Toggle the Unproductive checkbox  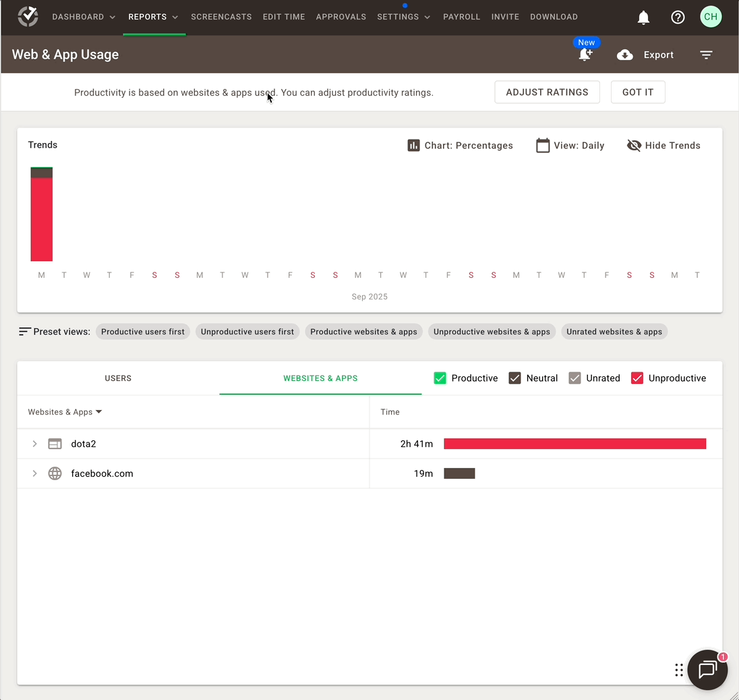tap(637, 378)
